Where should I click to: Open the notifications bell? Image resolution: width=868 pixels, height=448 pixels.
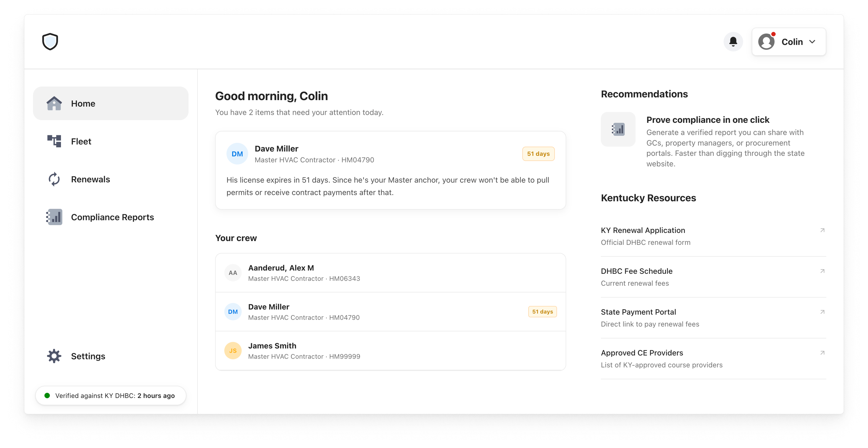pos(733,42)
